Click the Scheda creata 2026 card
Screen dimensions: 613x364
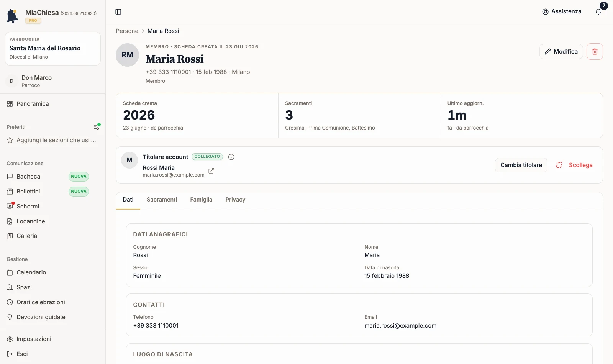pos(197,115)
